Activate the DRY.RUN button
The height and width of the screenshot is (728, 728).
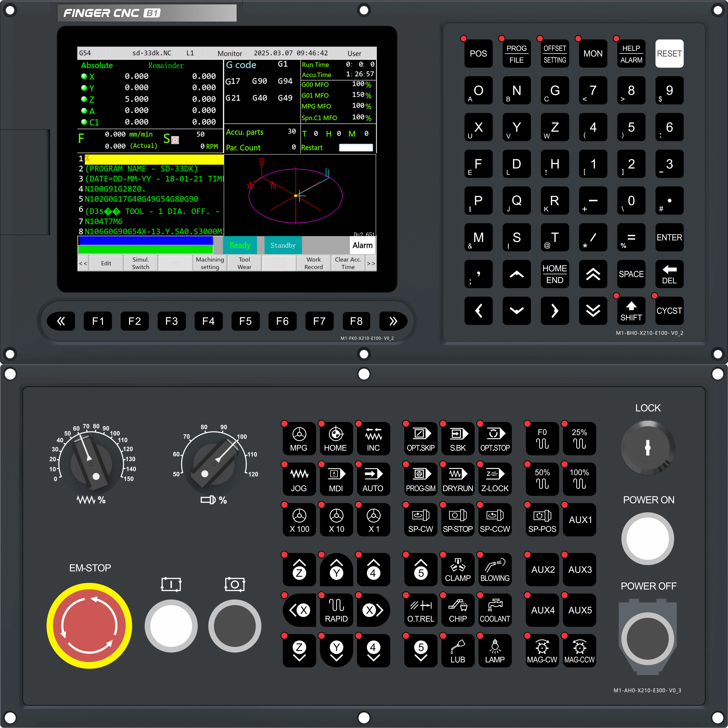point(457,479)
